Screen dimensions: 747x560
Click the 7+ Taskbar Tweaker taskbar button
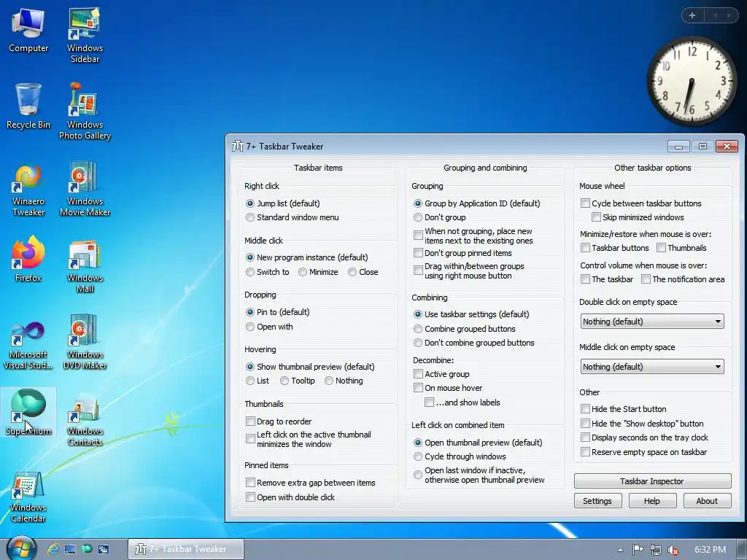click(186, 549)
